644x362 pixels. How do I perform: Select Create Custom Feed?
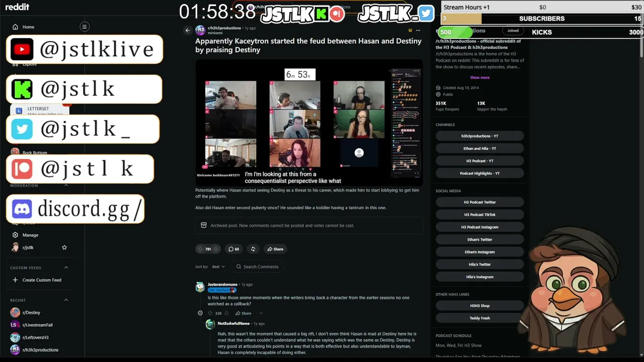42,280
